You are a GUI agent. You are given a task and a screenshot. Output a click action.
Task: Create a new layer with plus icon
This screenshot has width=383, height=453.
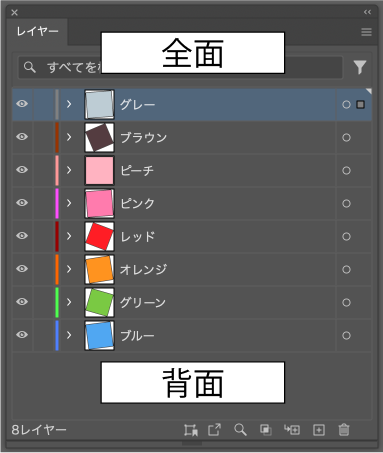click(x=319, y=430)
